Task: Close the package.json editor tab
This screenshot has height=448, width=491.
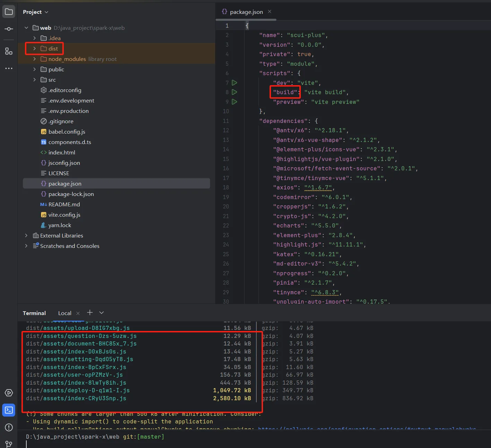Action: [270, 12]
